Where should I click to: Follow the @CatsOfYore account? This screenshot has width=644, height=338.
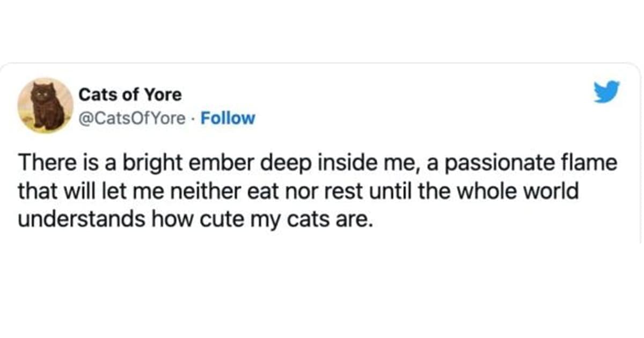coord(228,118)
